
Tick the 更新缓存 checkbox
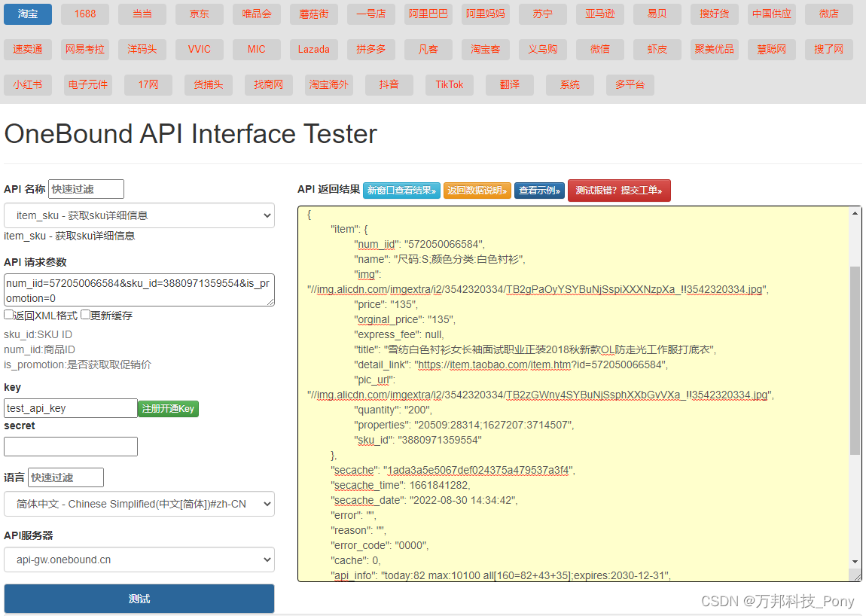(85, 315)
